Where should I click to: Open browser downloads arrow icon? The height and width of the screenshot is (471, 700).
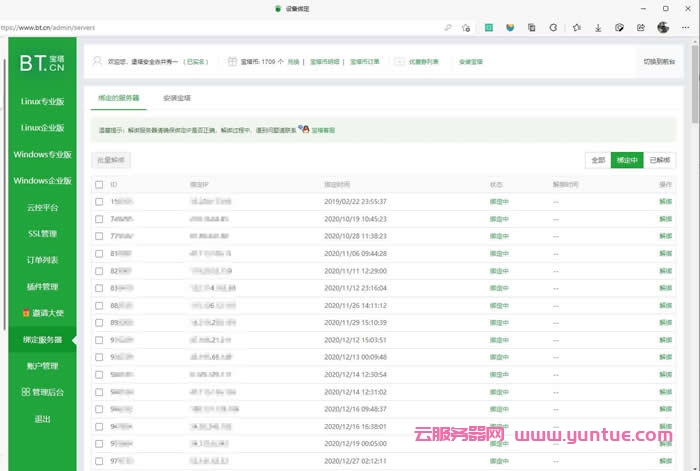598,28
